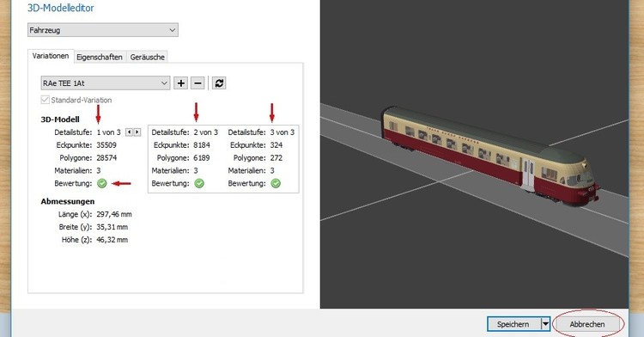
Task: Go to previous Detailstufe with left arrow
Action: click(129, 132)
